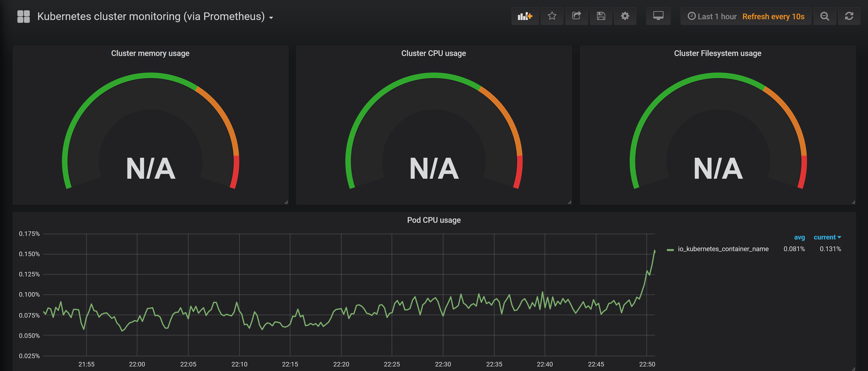This screenshot has width=868, height=371.
Task: Click the Add panel icon
Action: pyautogui.click(x=525, y=16)
